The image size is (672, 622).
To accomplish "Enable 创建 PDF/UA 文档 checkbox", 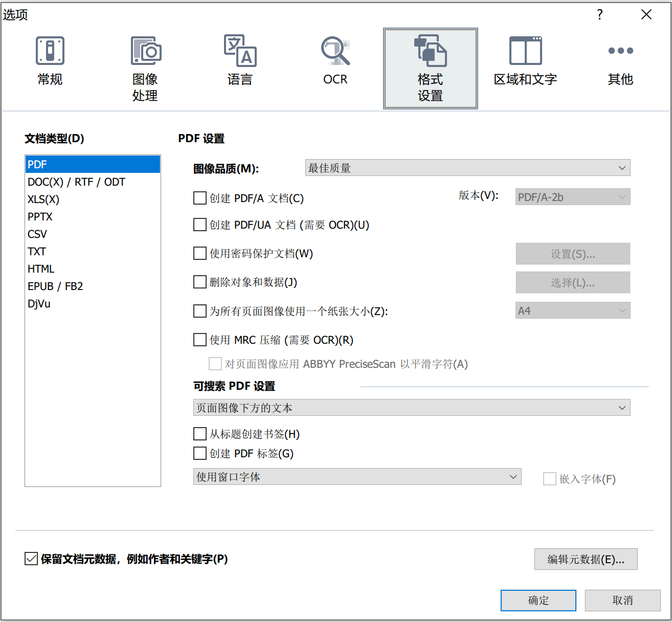I will [200, 225].
